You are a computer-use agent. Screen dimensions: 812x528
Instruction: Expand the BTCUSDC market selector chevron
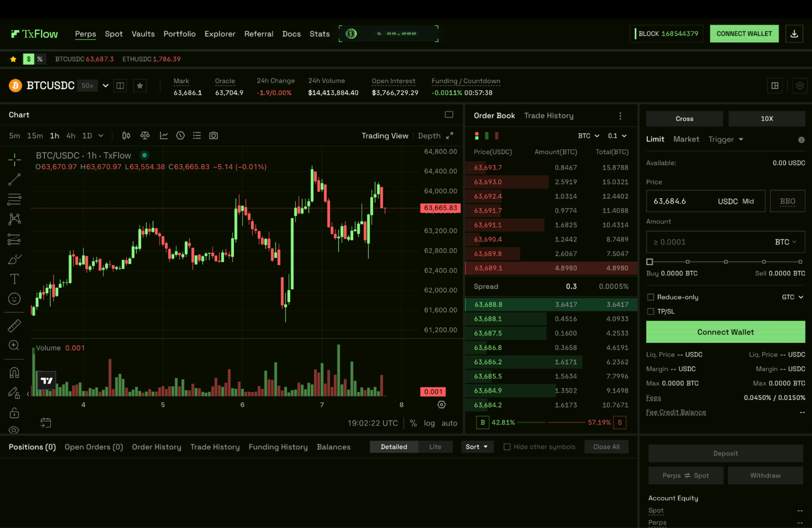coord(106,86)
